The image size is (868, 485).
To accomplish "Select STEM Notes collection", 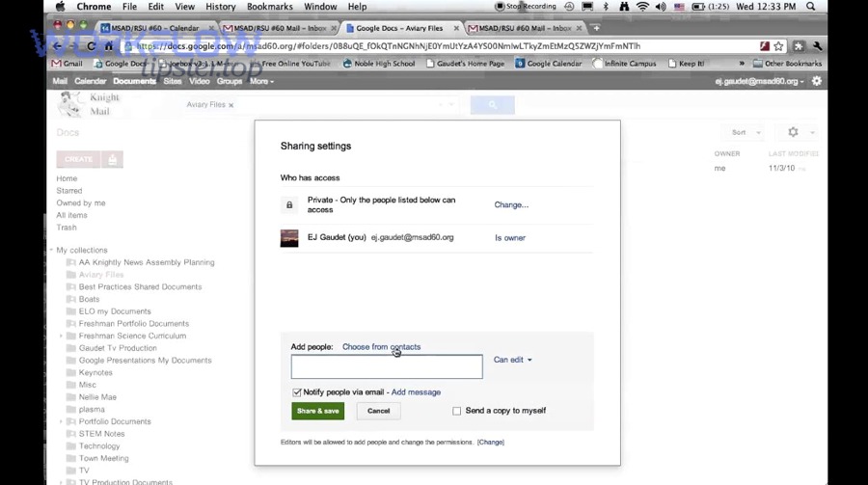I will point(101,434).
